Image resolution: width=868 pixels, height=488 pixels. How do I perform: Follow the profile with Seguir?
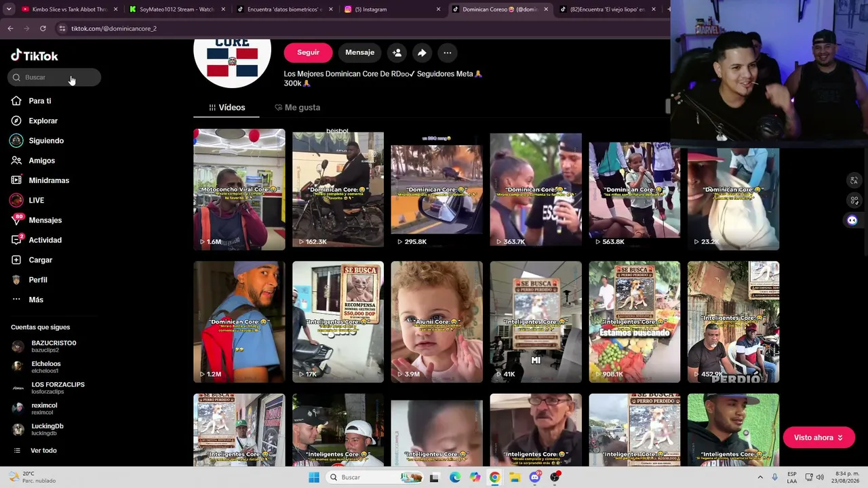coord(308,52)
